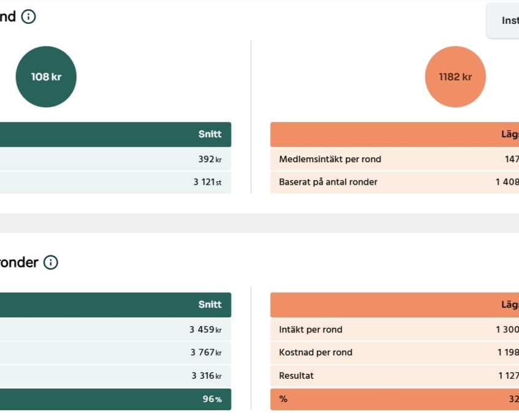The height and width of the screenshot is (420, 519).
Task: Click the orange 1182 kr circle
Action: coord(455,77)
